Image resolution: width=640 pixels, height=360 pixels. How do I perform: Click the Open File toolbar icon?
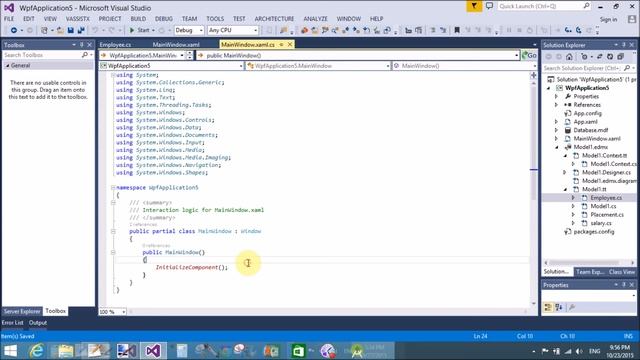pyautogui.click(x=60, y=30)
